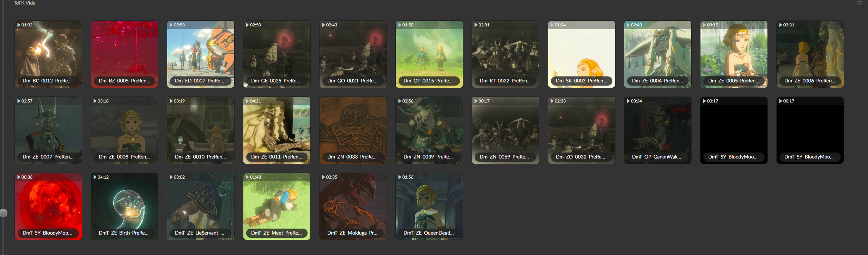Open the Dm_ZE_0004_PreRen... dragon video

coord(658,54)
